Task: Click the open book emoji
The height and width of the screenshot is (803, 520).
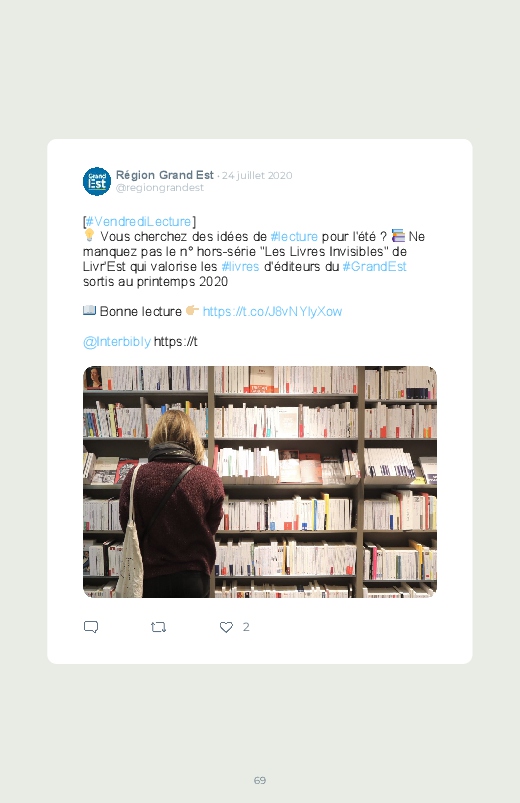Action: tap(89, 310)
